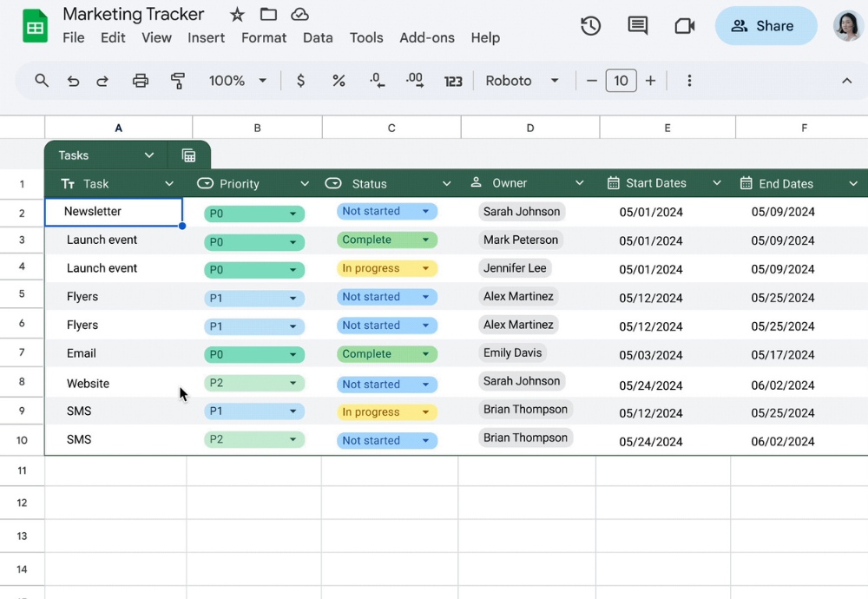Click the Marketing Tracker title
Screen dimensions: 868x599
[x=134, y=14]
